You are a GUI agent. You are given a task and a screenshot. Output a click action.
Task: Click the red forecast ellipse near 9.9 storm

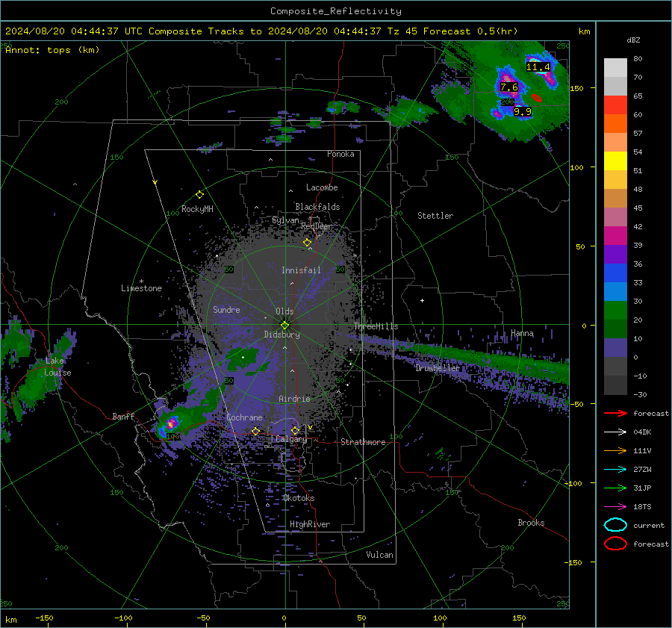point(537,98)
